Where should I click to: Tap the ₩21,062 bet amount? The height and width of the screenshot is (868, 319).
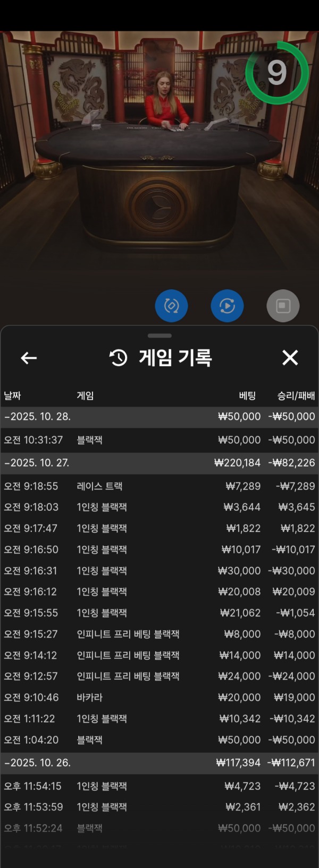click(240, 613)
